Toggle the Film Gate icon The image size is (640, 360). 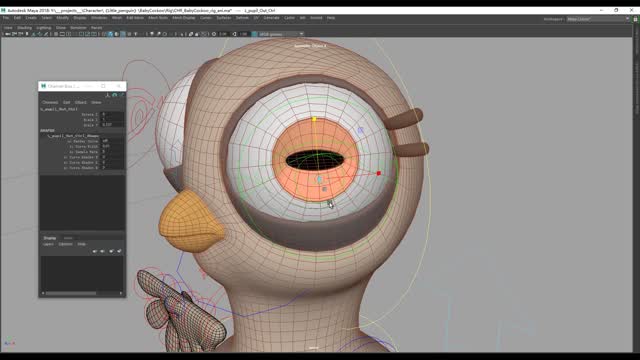(x=62, y=34)
